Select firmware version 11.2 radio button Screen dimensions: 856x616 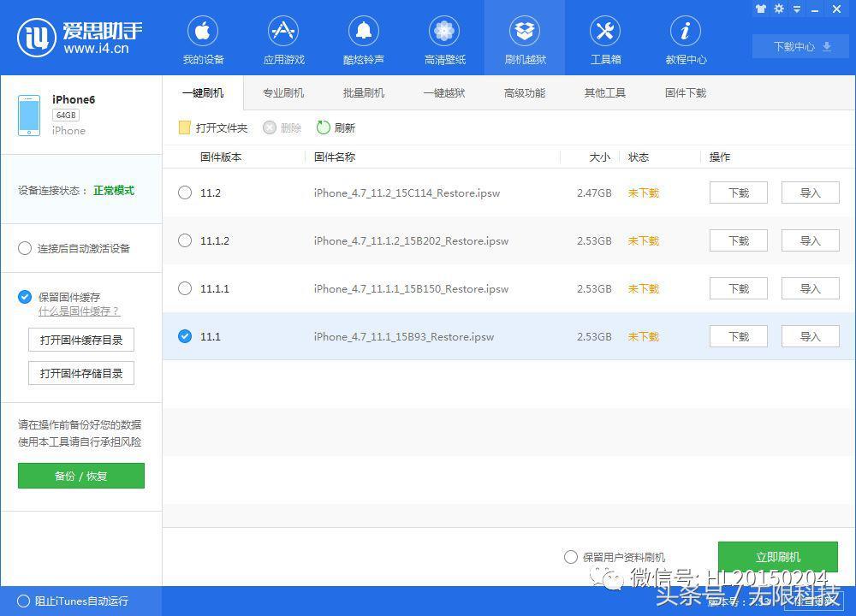185,192
